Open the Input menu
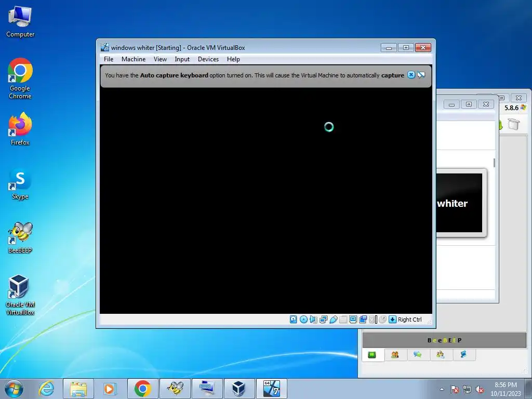Image resolution: width=532 pixels, height=399 pixels. pos(182,59)
